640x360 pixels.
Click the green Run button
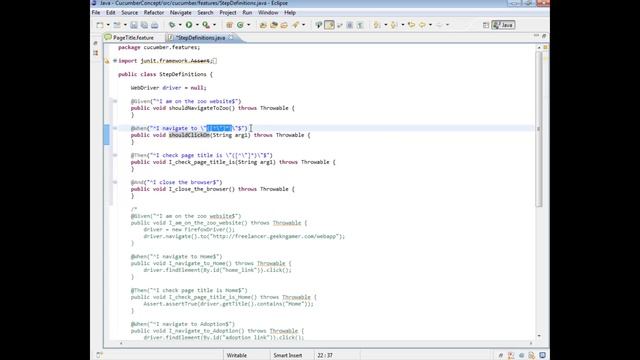189,25
